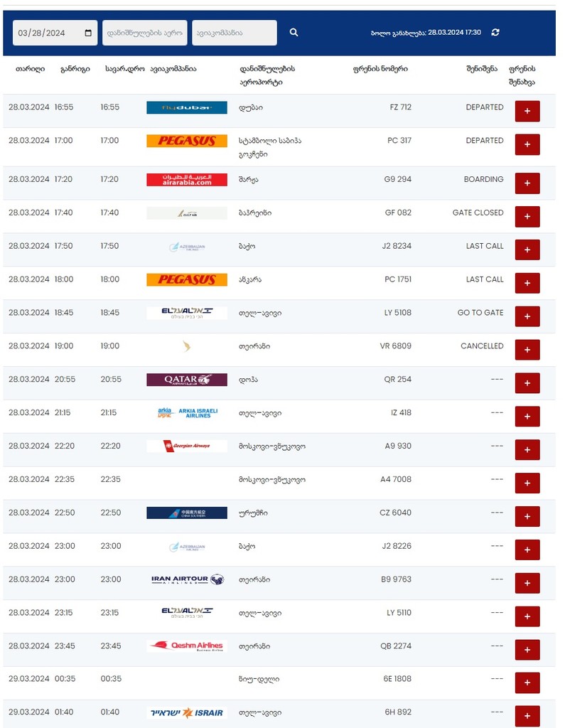Viewport: 570px width, 728px height.
Task: Click the flight number column header
Action: click(x=380, y=69)
